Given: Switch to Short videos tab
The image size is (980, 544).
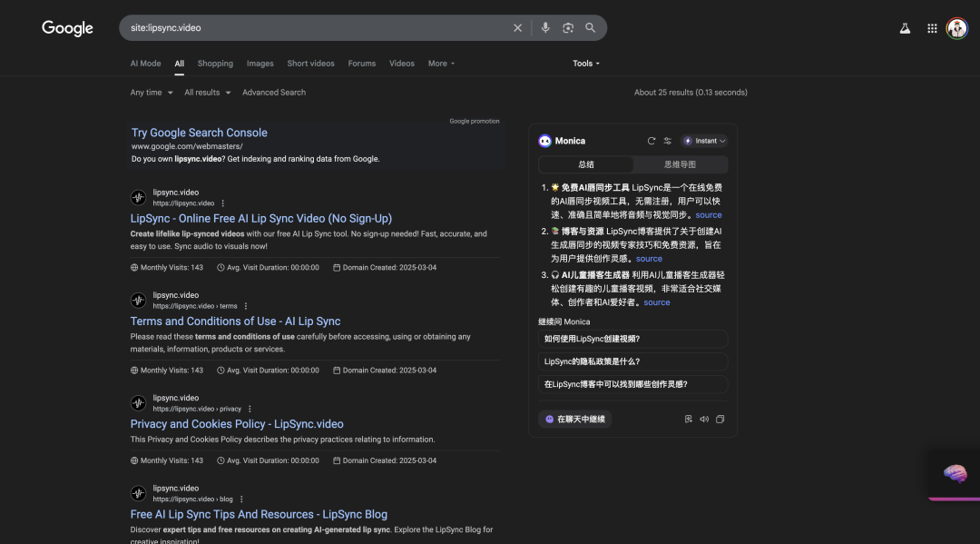Looking at the screenshot, I should [x=310, y=64].
